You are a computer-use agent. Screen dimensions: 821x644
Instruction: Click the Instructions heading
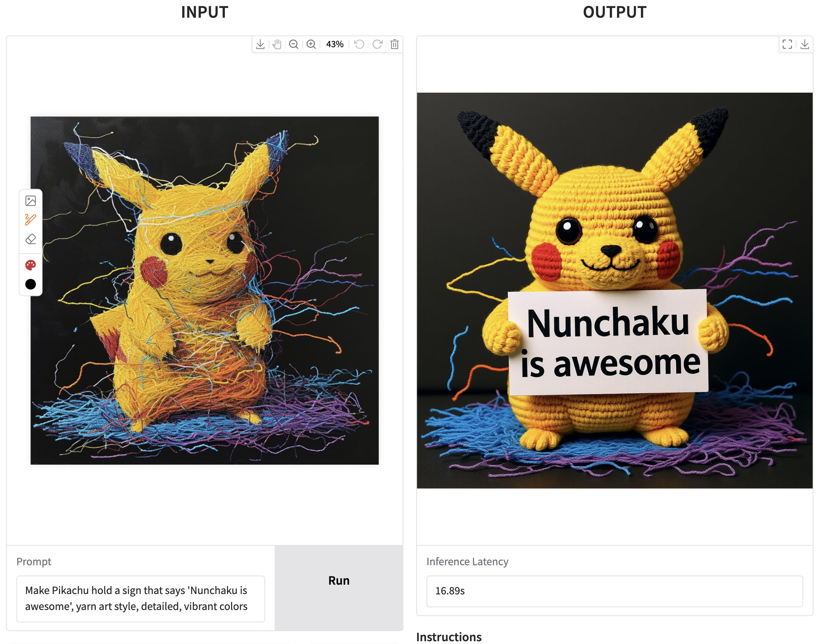pyautogui.click(x=449, y=637)
